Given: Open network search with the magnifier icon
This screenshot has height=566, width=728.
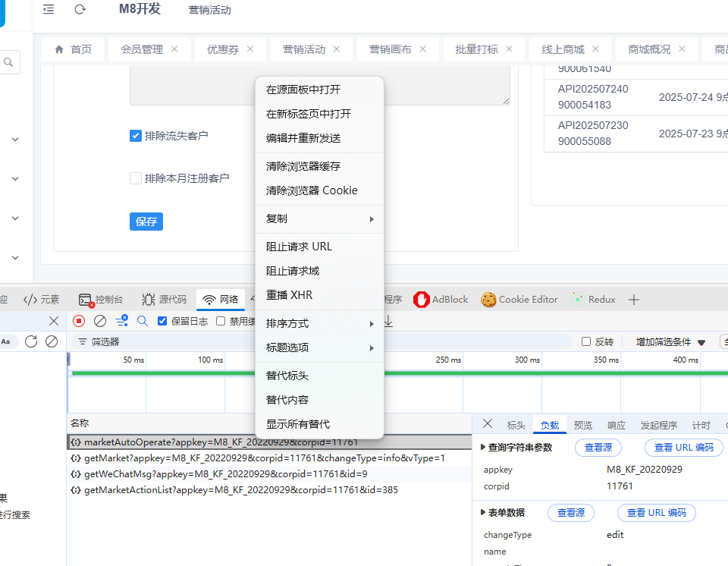Looking at the screenshot, I should [x=142, y=321].
